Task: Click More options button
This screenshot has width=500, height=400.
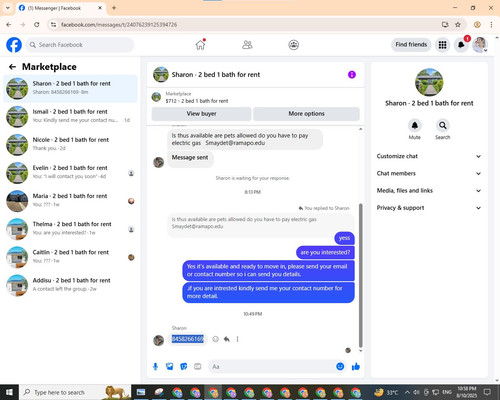Action: click(x=306, y=114)
